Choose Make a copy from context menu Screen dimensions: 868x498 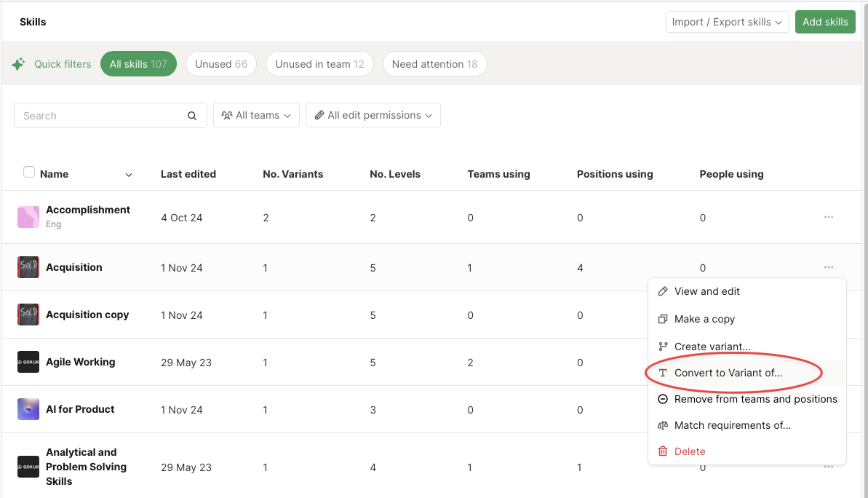tap(704, 319)
